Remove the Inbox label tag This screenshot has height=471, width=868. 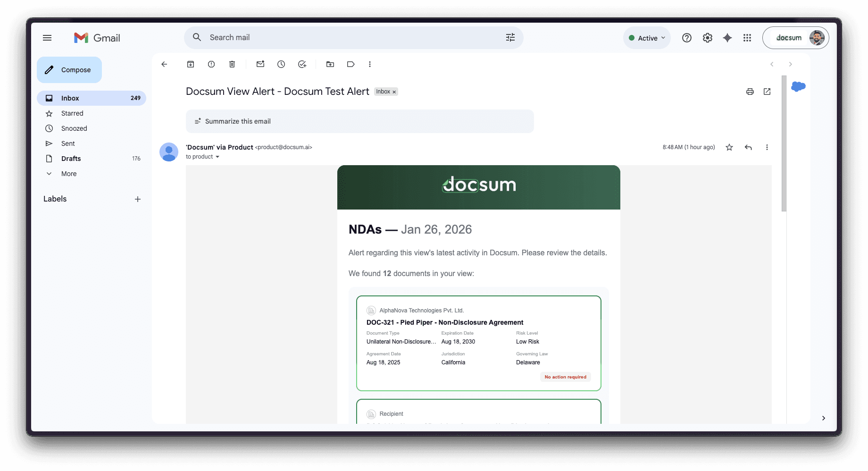tap(394, 92)
